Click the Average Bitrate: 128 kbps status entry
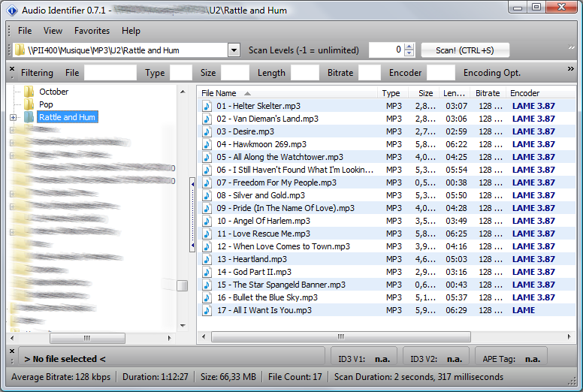 pyautogui.click(x=61, y=377)
